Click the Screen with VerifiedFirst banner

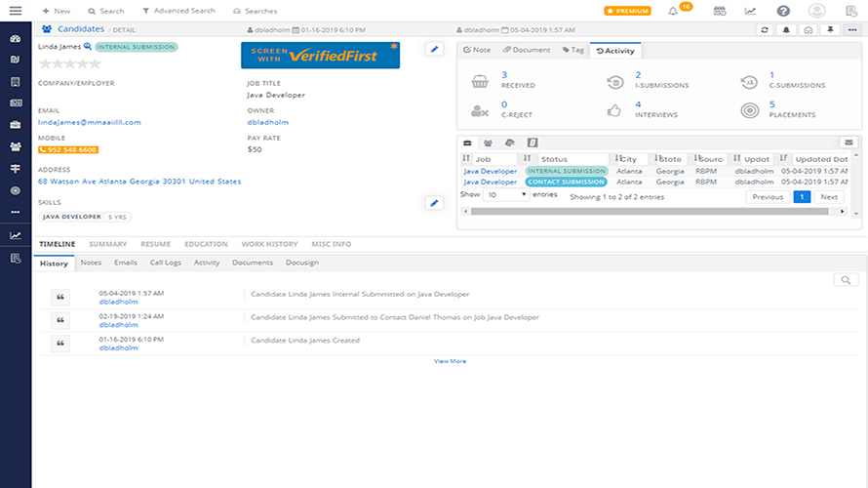tap(320, 56)
